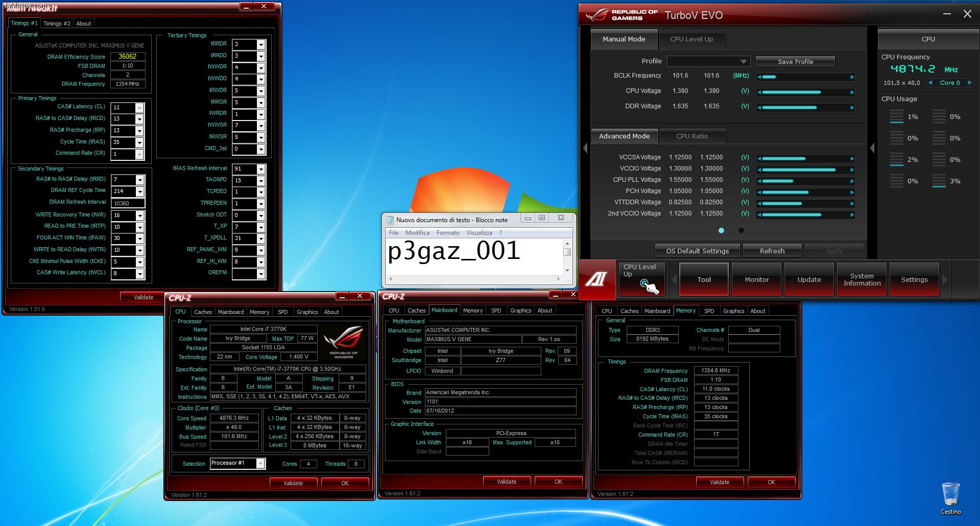The image size is (980, 526).
Task: Switch to previous core with left arrow
Action: (930, 83)
